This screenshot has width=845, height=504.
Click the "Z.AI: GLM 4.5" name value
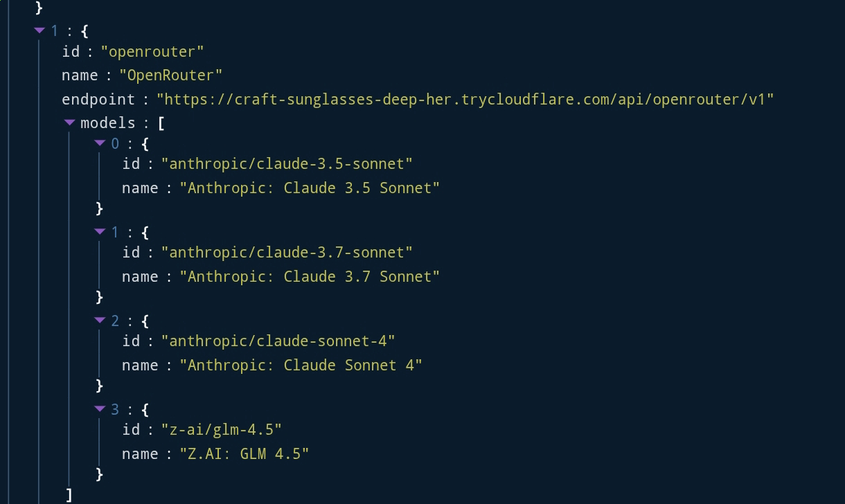[244, 453]
